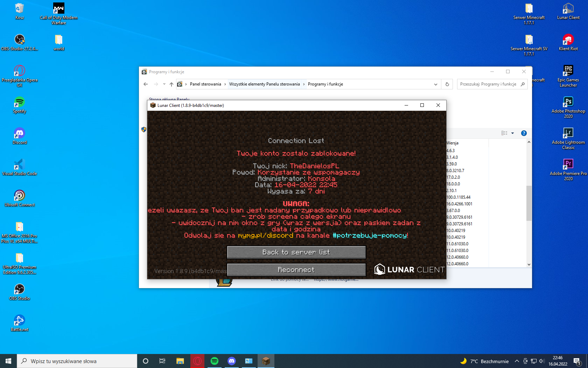Image resolution: width=588 pixels, height=368 pixels.
Task: Switch to Opera GX on the taskbar
Action: [x=197, y=361]
